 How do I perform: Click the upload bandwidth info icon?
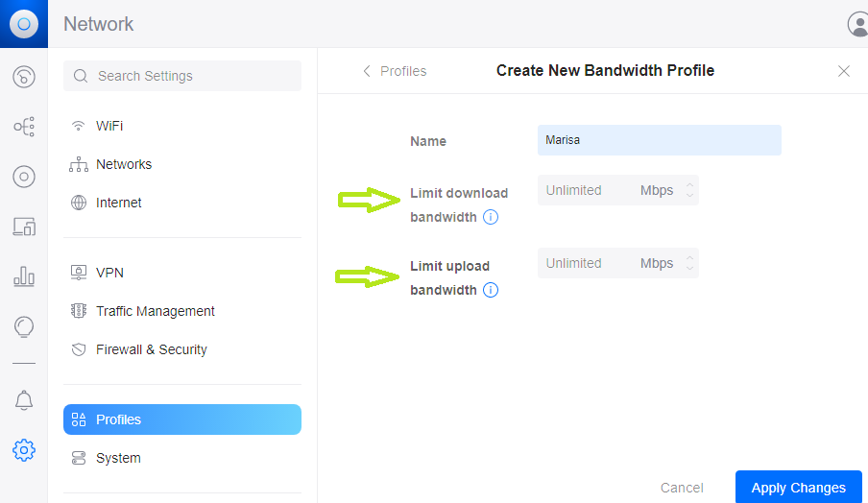[491, 290]
